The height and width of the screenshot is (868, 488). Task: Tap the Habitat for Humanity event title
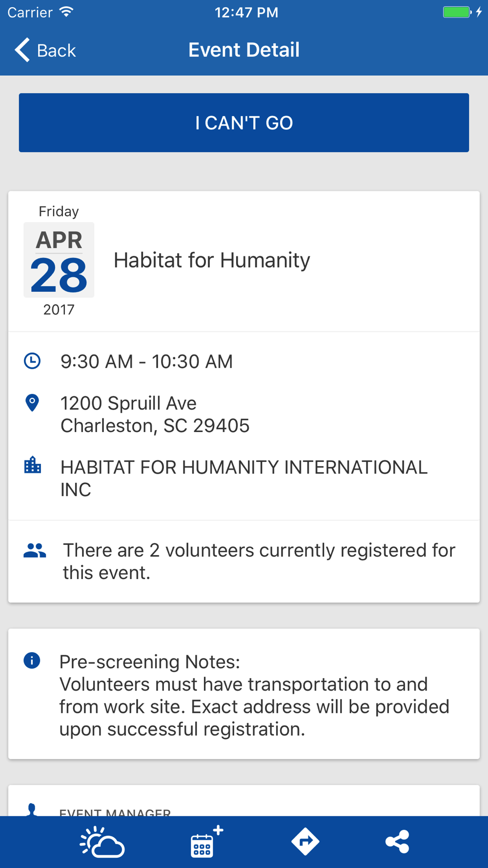coord(212,260)
